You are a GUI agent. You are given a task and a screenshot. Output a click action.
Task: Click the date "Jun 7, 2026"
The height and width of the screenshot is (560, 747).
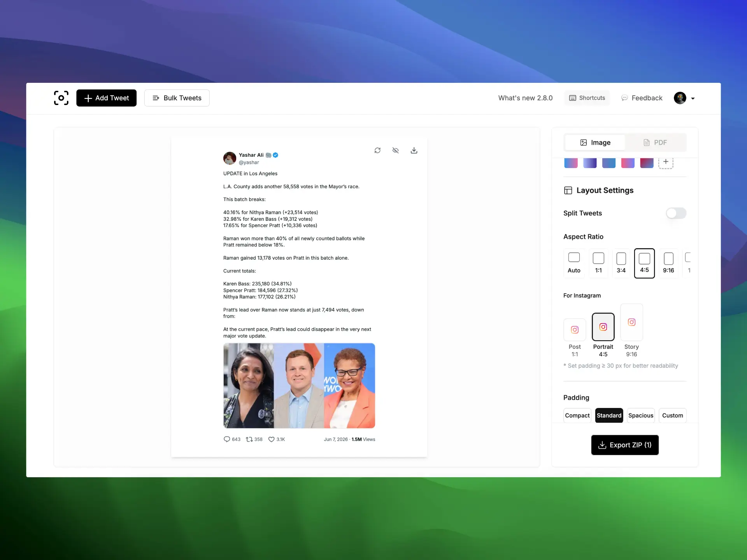(x=336, y=439)
